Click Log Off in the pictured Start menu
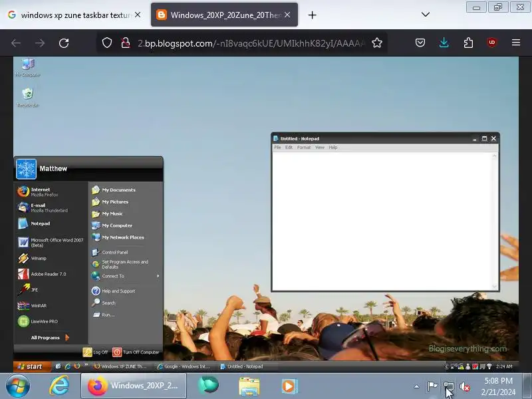The width and height of the screenshot is (532, 399). [96, 352]
